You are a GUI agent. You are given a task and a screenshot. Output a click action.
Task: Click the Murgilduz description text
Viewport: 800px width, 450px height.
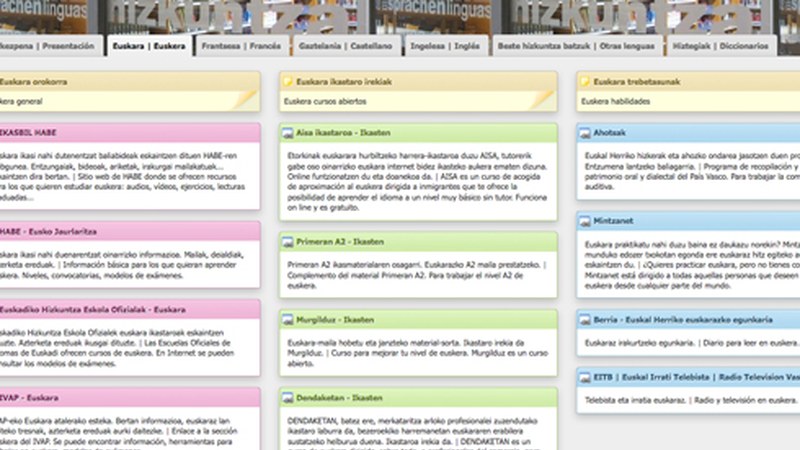coord(417,353)
